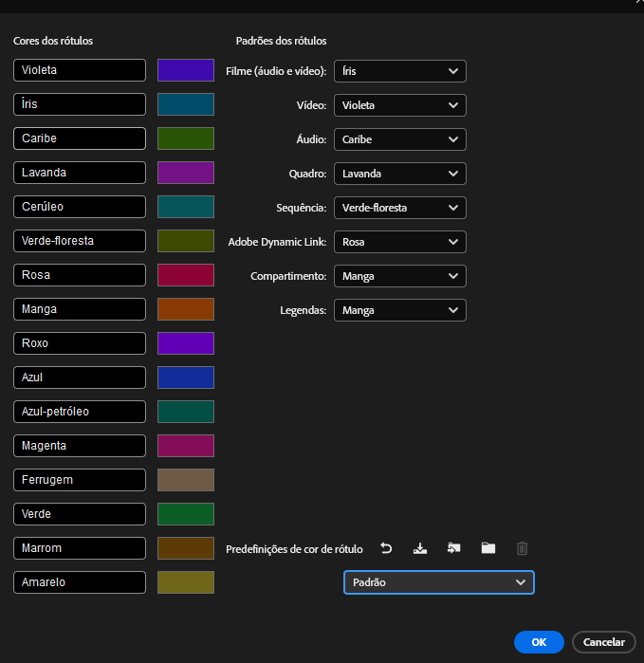The height and width of the screenshot is (663, 644).
Task: Click the Amarelo label name field
Action: (80, 582)
